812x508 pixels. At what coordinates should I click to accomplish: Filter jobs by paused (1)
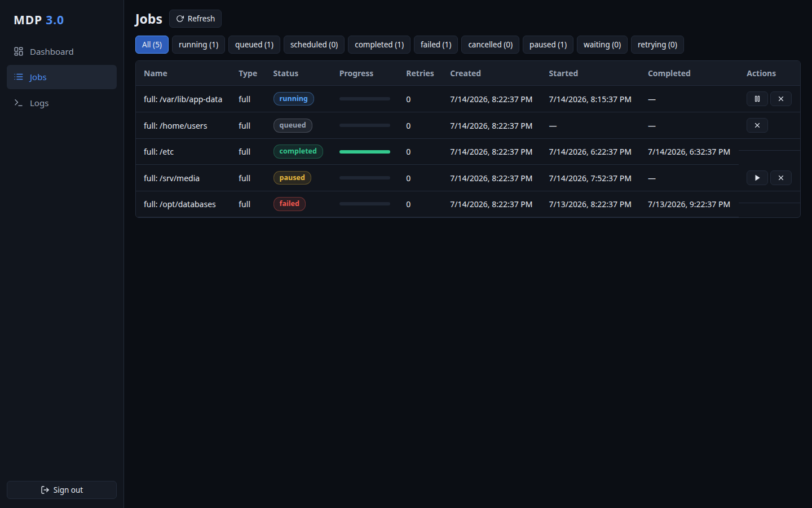pos(548,45)
